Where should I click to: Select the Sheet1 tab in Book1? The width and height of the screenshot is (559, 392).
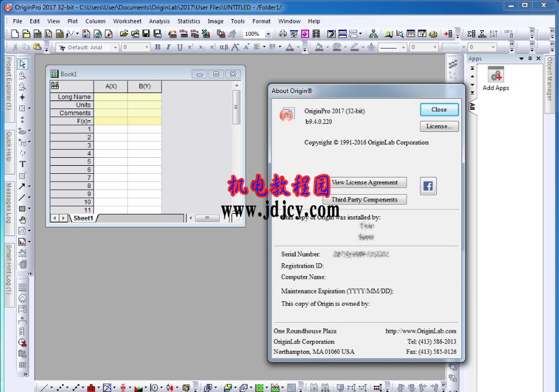click(83, 218)
